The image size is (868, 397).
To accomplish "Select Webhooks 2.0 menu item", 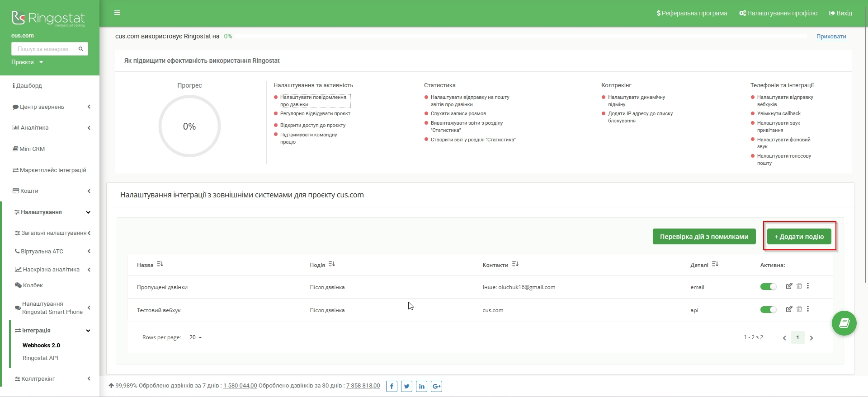I will pyautogui.click(x=41, y=345).
